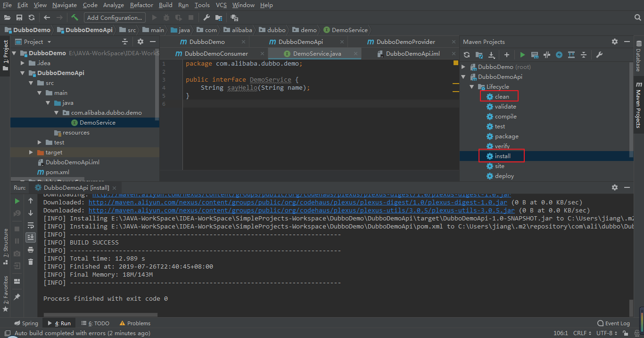Viewport: 644px width, 338px height.
Task: Collapse the DubboDemoApi module in Project tree
Action: tap(23, 73)
